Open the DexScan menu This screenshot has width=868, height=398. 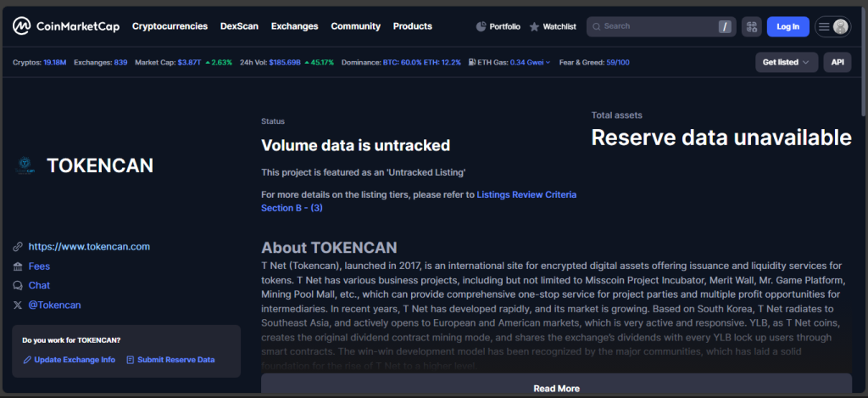tap(239, 26)
